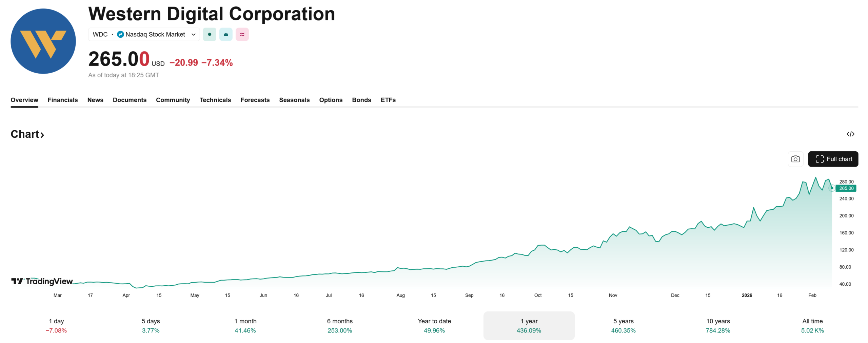Viewport: 868px width, 343px height.
Task: Click the 'As of today at 18:25 GMT' text
Action: [x=123, y=75]
